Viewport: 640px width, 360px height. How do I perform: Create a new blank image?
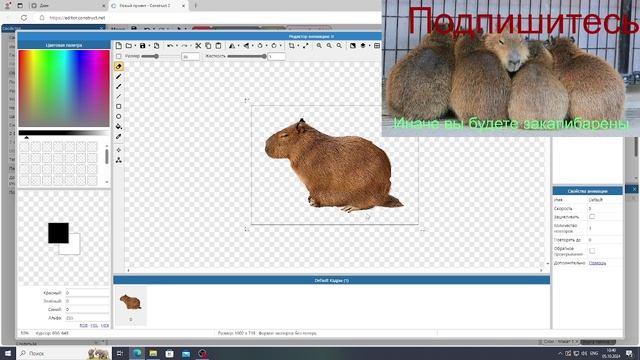pyautogui.click(x=118, y=46)
